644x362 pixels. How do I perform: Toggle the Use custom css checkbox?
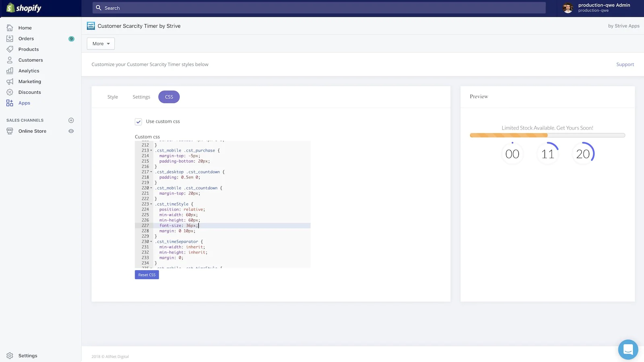(138, 121)
